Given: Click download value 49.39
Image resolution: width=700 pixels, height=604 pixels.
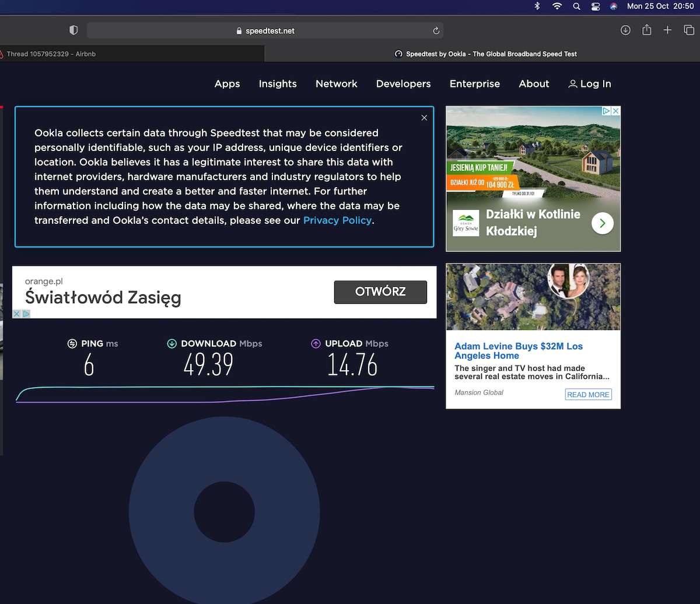Looking at the screenshot, I should (208, 366).
